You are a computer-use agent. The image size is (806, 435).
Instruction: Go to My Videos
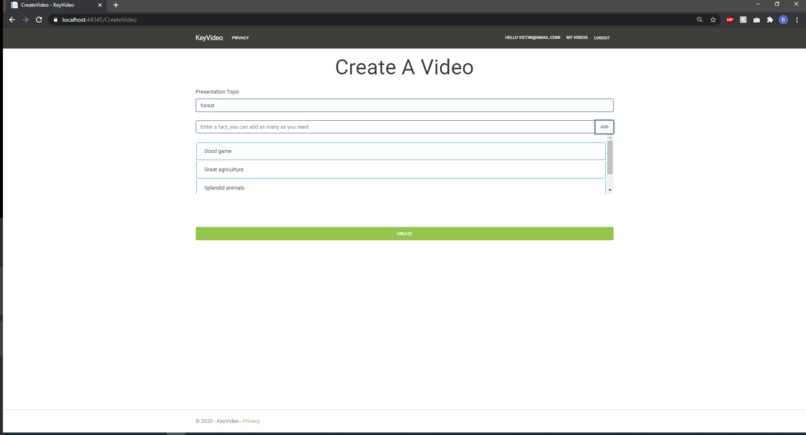pyautogui.click(x=577, y=38)
